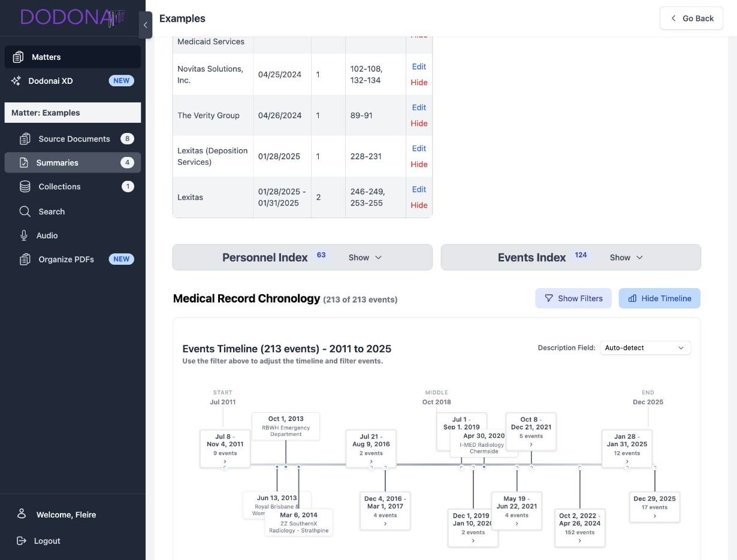Screen dimensions: 737x560
Task: Click the Welcome, Fleire user entry
Action: tap(66, 514)
